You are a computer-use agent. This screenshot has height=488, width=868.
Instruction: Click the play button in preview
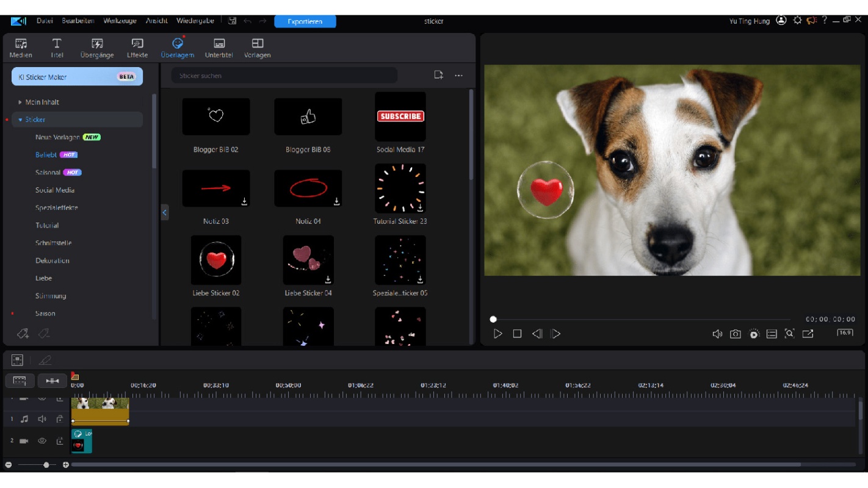[498, 334]
